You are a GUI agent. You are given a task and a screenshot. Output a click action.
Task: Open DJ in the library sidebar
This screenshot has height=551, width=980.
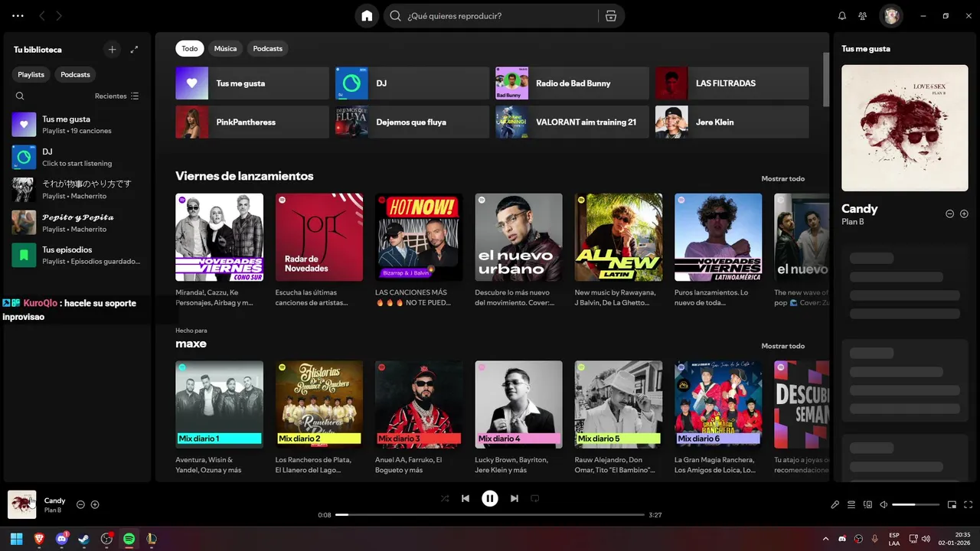point(77,157)
